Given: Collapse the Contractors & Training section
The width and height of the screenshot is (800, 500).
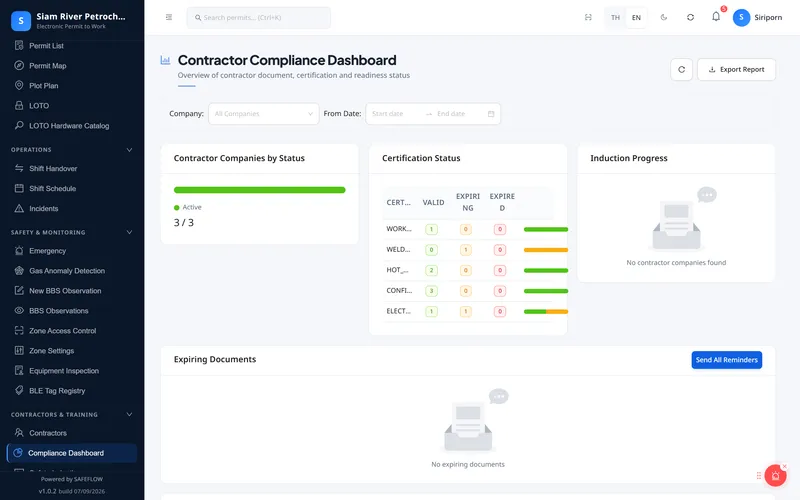Looking at the screenshot, I should 129,414.
